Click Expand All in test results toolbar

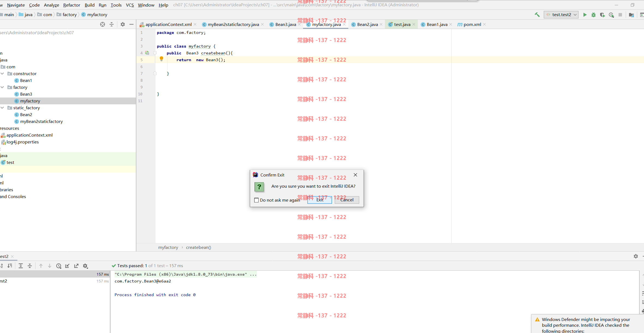pos(21,266)
